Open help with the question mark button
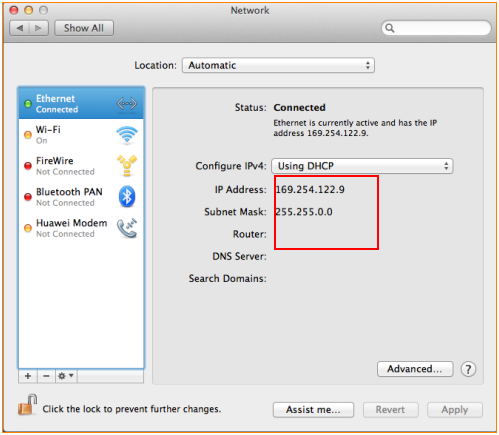The height and width of the screenshot is (435, 499). click(x=468, y=369)
